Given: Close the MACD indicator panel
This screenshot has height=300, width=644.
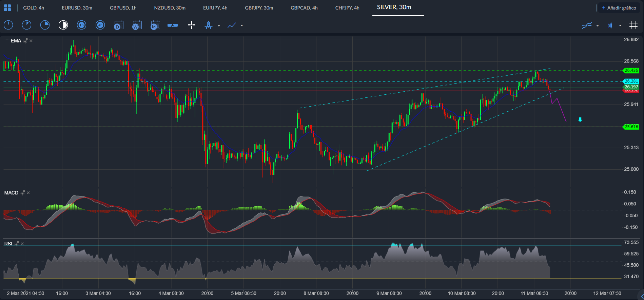Looking at the screenshot, I should click(x=28, y=193).
